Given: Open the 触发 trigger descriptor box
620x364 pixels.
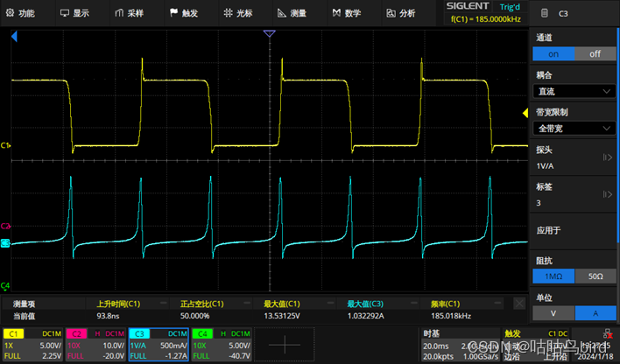Looking at the screenshot, I should [x=536, y=345].
